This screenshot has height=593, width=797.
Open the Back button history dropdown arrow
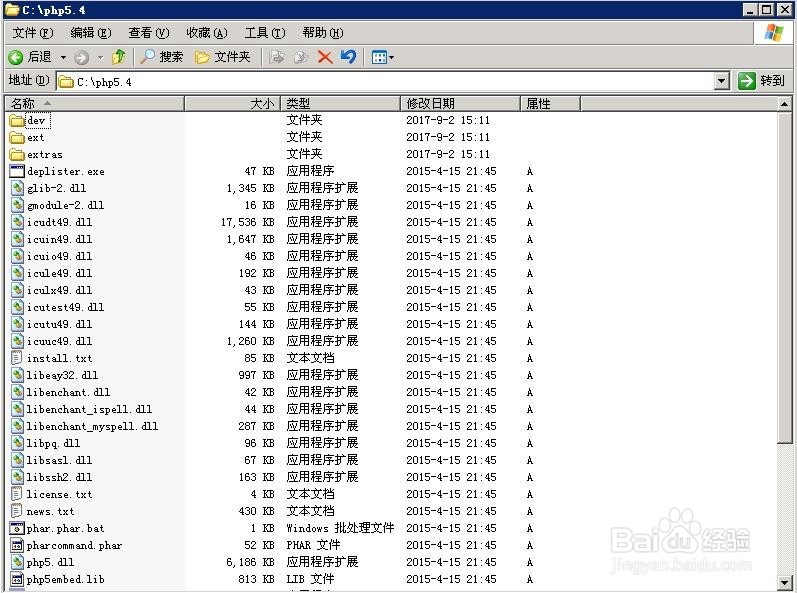click(63, 57)
